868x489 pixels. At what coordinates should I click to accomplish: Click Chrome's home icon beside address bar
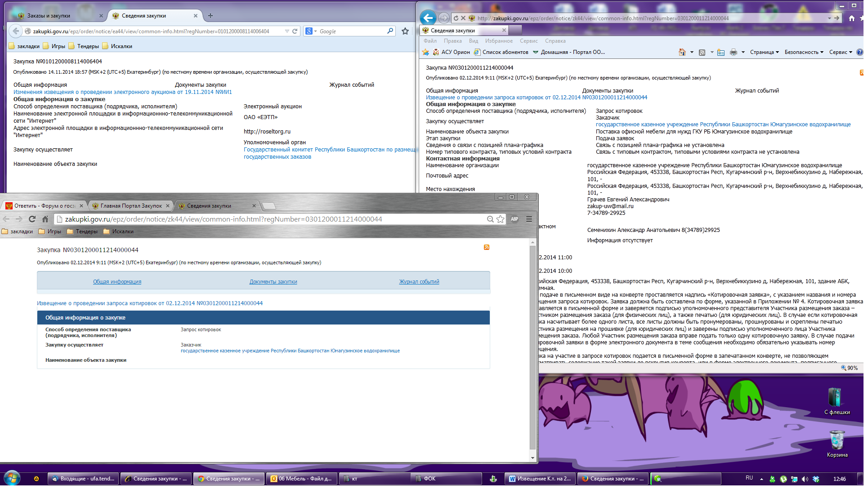[45, 220]
